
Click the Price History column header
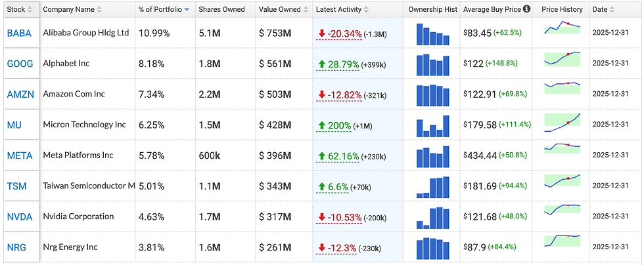(x=562, y=9)
